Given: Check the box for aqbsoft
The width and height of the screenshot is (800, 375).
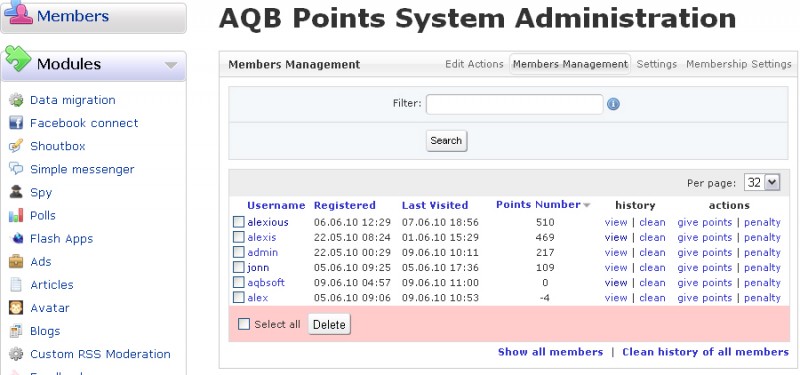Looking at the screenshot, I should tap(239, 282).
